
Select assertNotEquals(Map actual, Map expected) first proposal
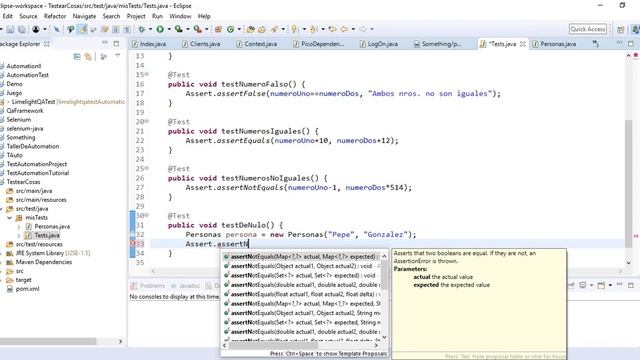pos(302,257)
